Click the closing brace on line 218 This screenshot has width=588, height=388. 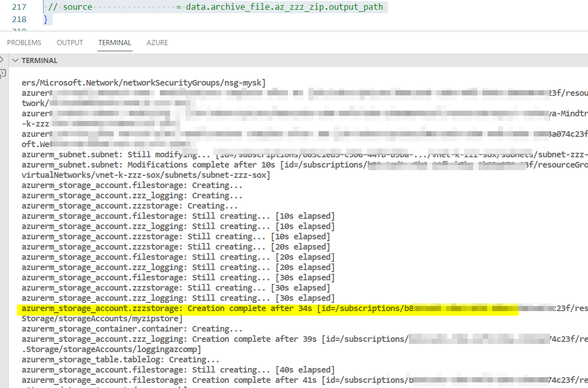(46, 19)
